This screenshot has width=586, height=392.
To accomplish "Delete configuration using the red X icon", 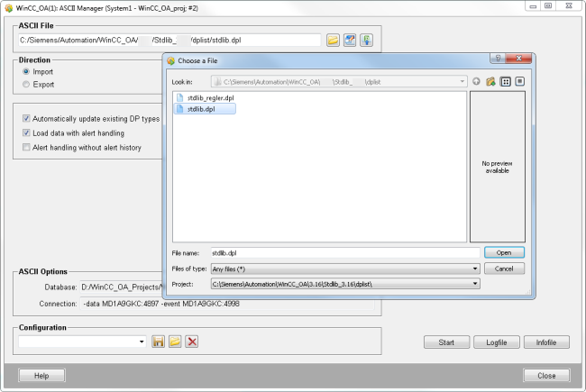I will [191, 342].
